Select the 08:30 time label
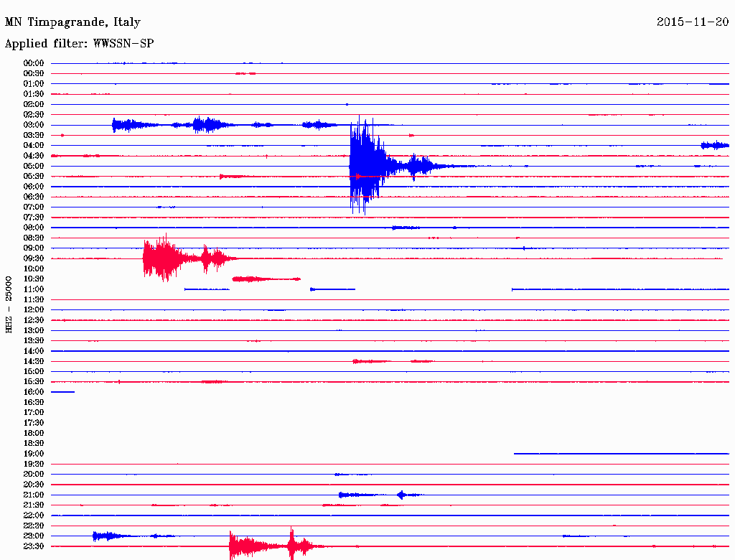735x560 pixels. point(34,238)
